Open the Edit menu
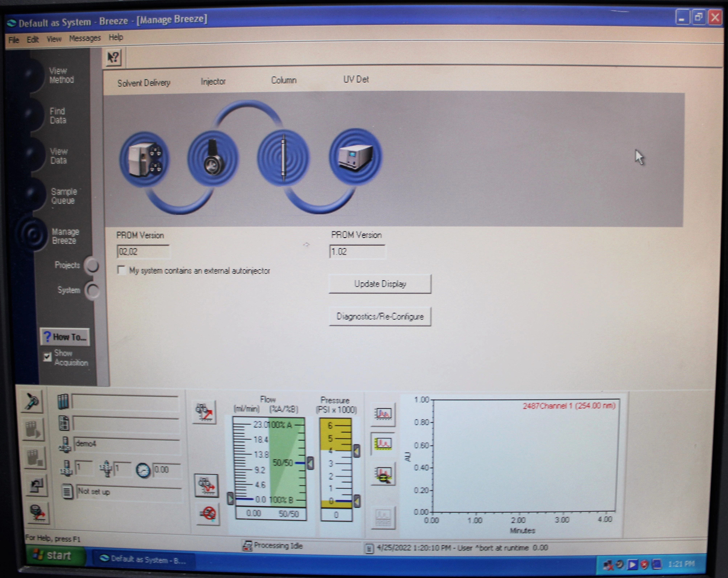 pos(32,40)
